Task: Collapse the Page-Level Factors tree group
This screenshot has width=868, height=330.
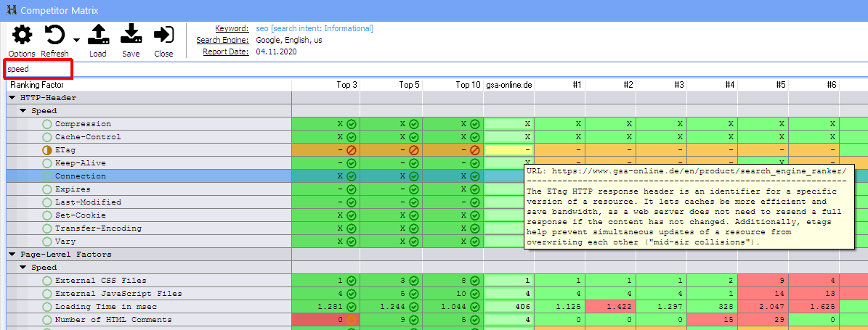Action: [12, 255]
